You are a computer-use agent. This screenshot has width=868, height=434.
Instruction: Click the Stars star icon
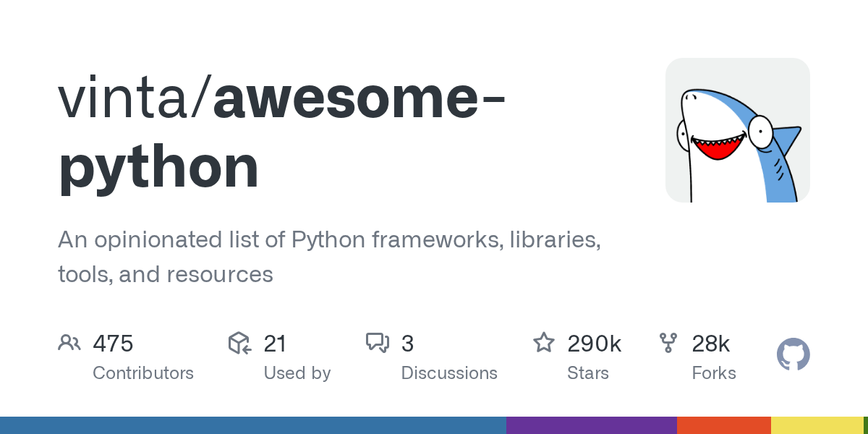[544, 343]
